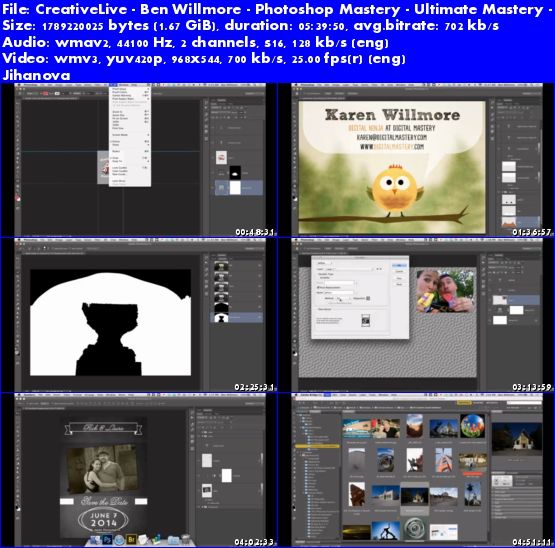
Task: Open the blue folder in the Dock of the 04:02:33 frame
Action: click(x=173, y=540)
